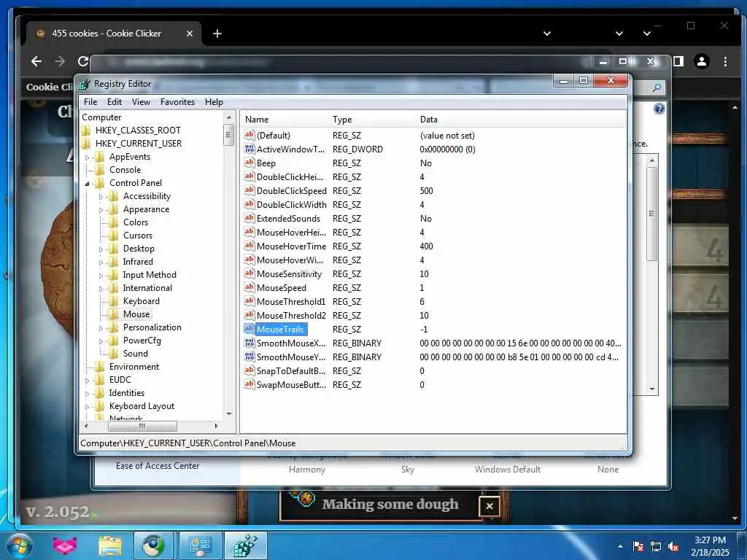The height and width of the screenshot is (560, 747).
Task: Click the registry tree horizontal scrollbar thumb
Action: click(x=142, y=426)
